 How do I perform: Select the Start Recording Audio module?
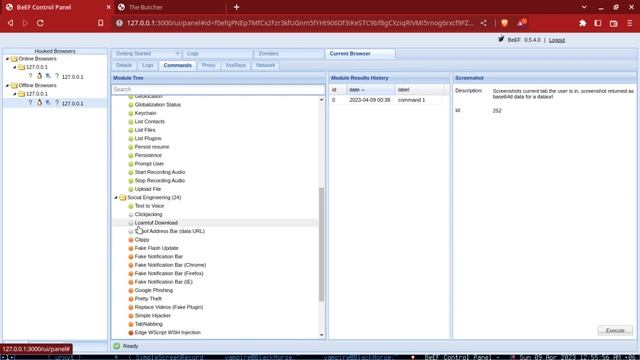(x=160, y=172)
